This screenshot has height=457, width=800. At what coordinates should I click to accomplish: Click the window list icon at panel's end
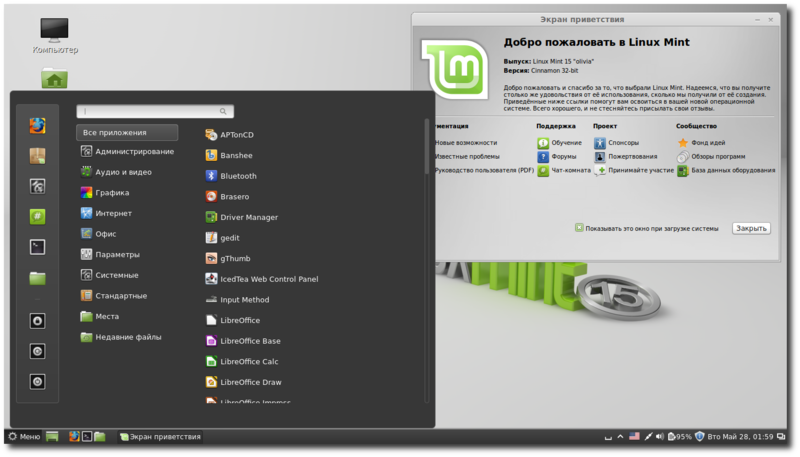click(781, 437)
